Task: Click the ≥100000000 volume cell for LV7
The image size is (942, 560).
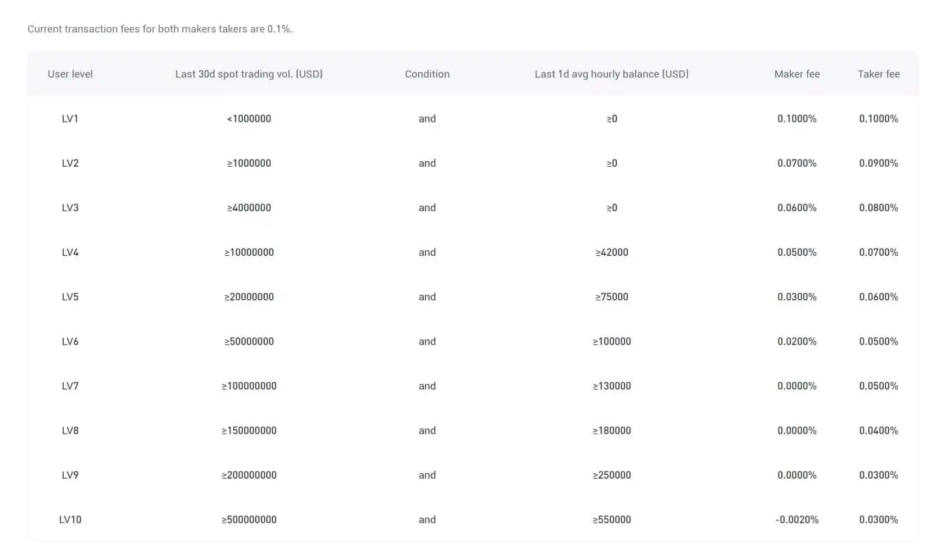Action: [x=249, y=386]
